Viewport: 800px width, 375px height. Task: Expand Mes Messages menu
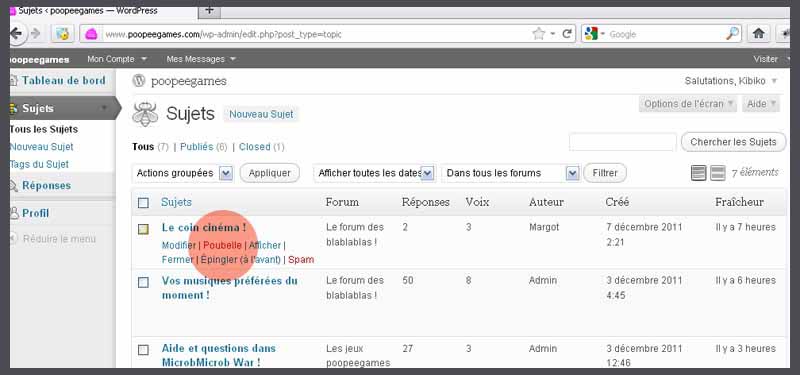201,59
